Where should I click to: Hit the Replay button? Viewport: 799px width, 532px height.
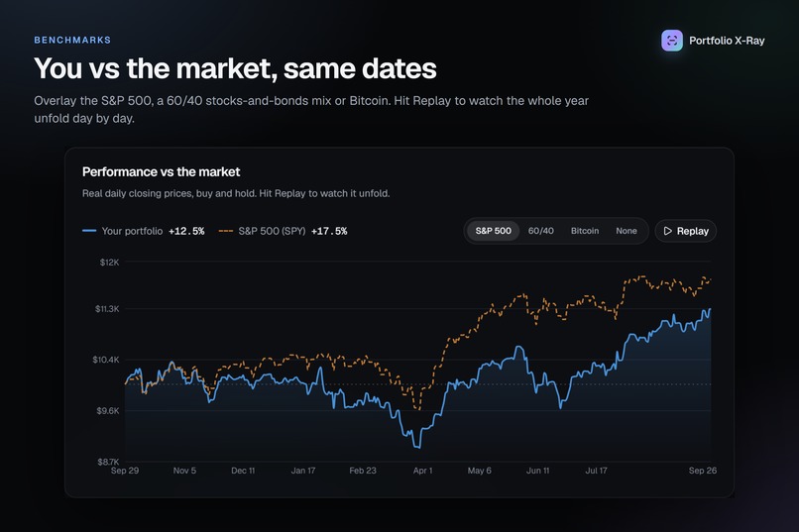[x=685, y=231]
